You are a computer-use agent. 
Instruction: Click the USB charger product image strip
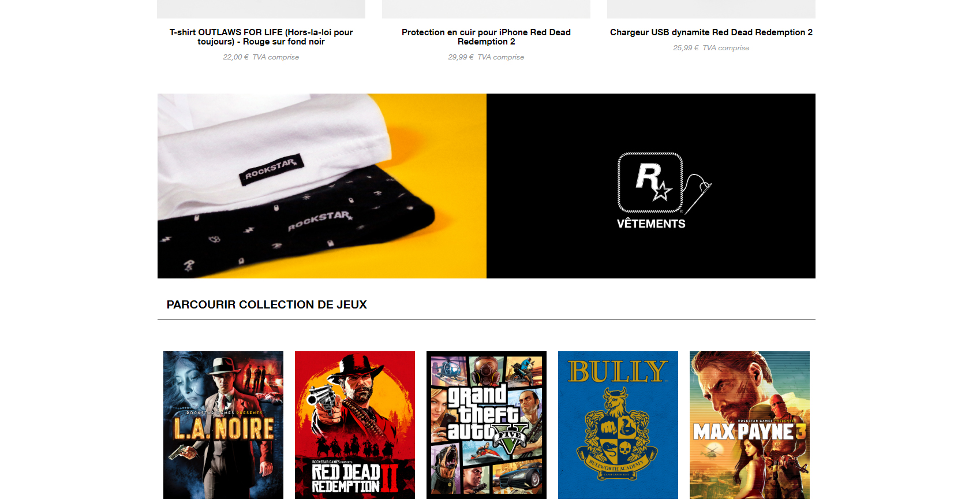pyautogui.click(x=711, y=9)
